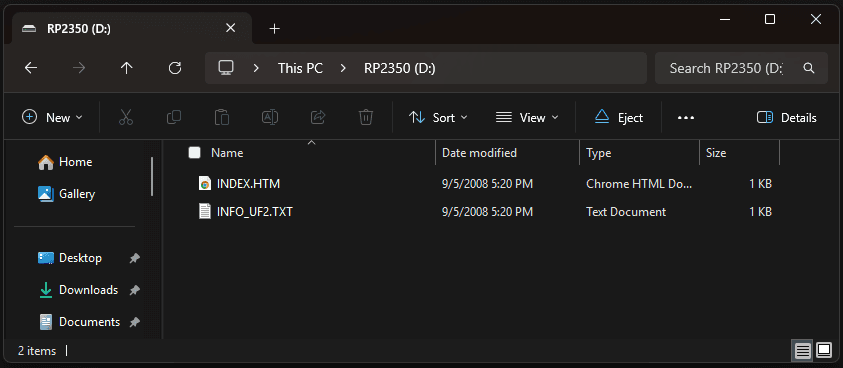The image size is (843, 368).
Task: Toggle the select all items checkbox
Action: 195,153
